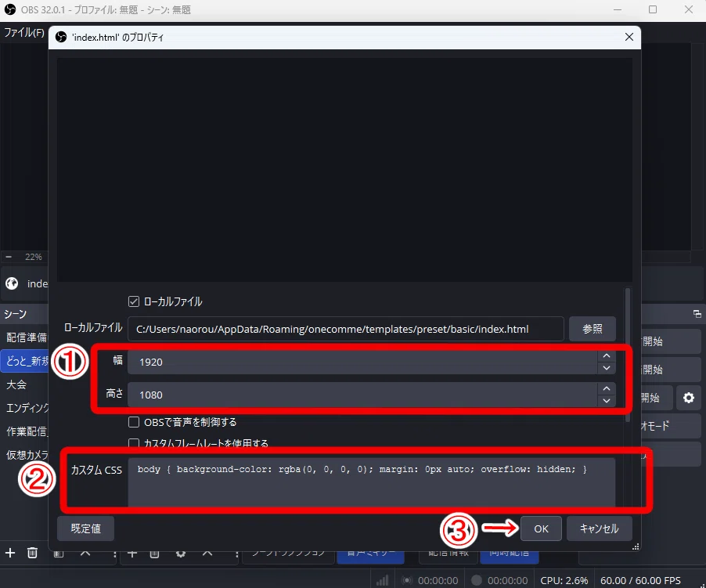Decrease width with the down arrow
Viewport: 706px width, 588px height.
(607, 368)
